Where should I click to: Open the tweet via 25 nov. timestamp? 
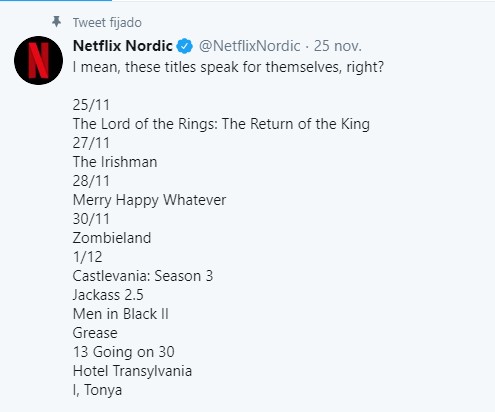coord(338,46)
